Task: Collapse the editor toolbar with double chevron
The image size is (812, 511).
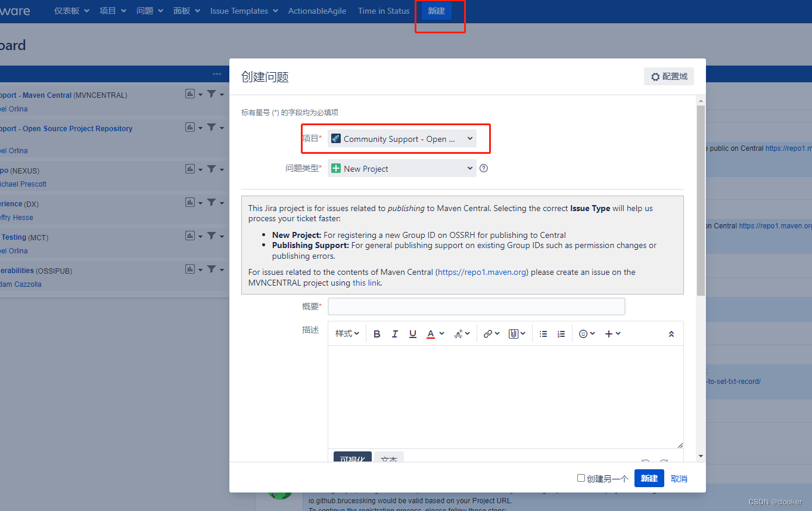Action: [671, 334]
